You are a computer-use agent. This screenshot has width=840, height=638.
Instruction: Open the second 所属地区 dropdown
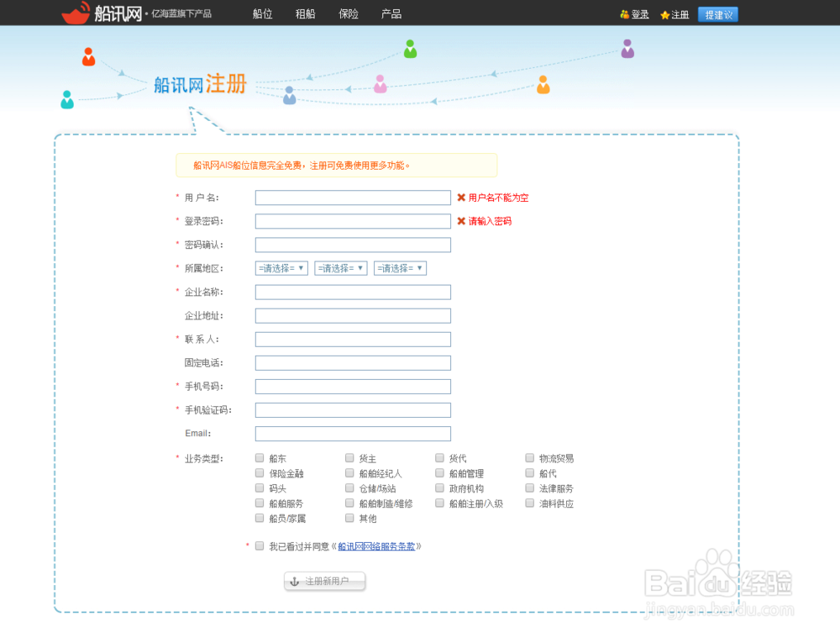[x=341, y=268]
